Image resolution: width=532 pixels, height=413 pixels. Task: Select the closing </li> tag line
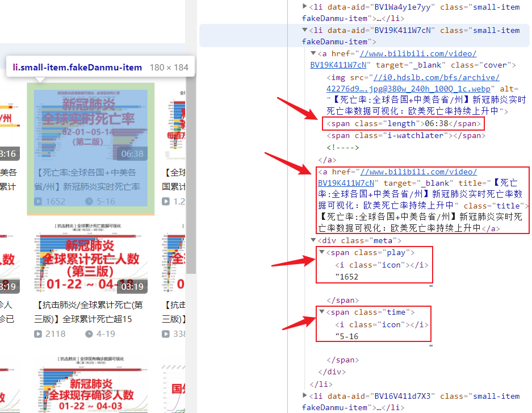click(x=321, y=384)
